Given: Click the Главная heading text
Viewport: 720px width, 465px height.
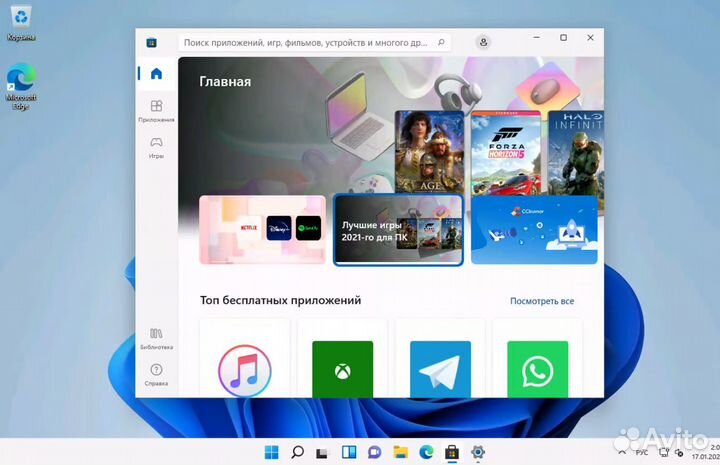Looking at the screenshot, I should coord(225,82).
